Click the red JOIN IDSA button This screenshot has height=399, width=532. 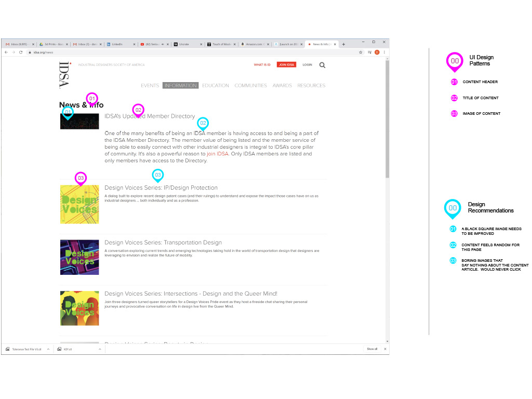point(286,65)
